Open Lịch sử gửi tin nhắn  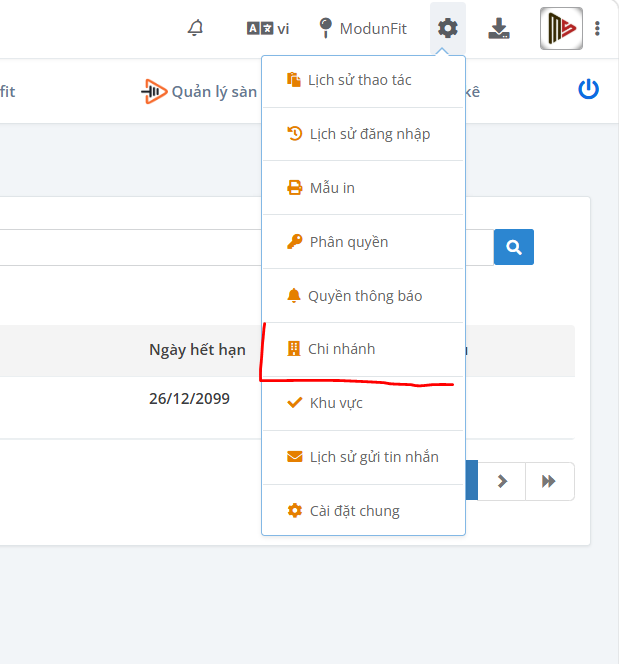[363, 457]
